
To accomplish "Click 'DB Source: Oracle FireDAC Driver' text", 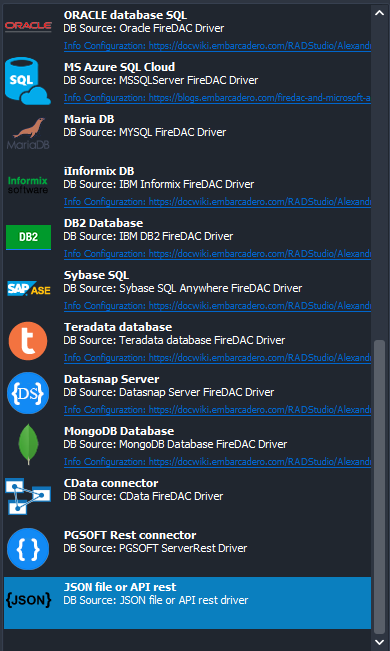I will tap(144, 28).
